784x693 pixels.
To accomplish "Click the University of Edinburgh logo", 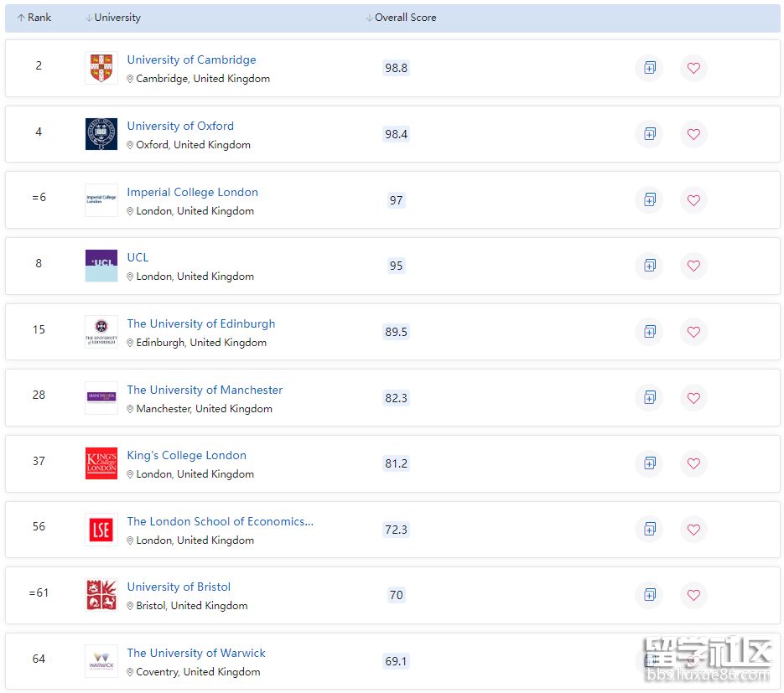I will click(101, 331).
